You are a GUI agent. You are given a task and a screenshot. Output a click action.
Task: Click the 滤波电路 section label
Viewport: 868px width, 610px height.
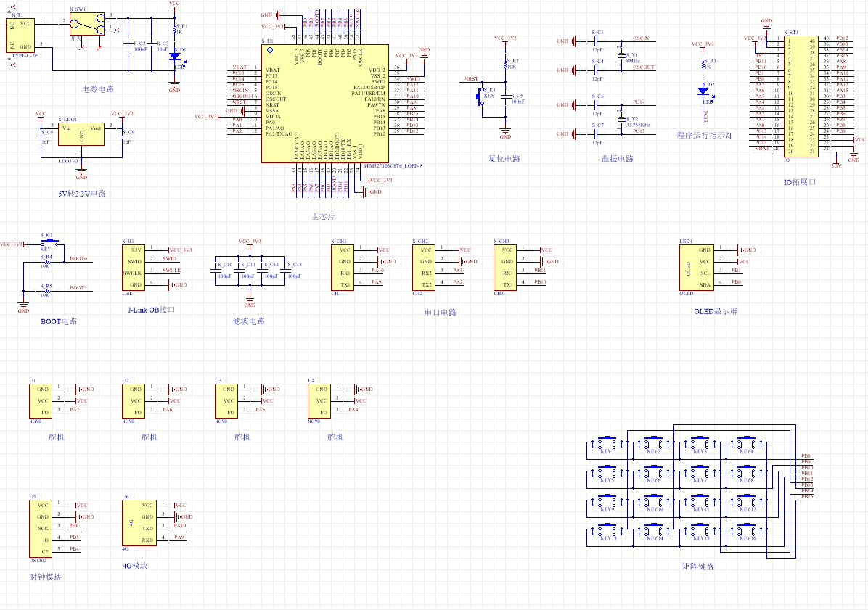[248, 321]
